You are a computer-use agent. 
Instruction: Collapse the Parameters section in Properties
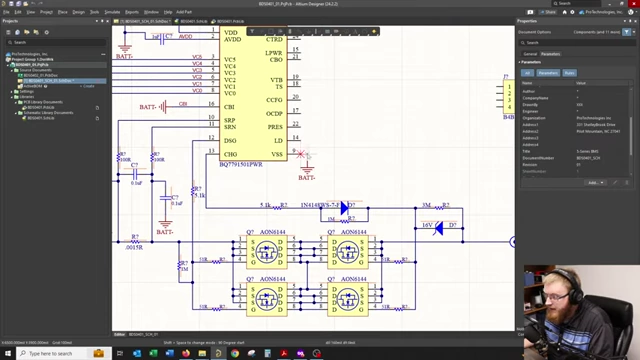pyautogui.click(x=520, y=62)
